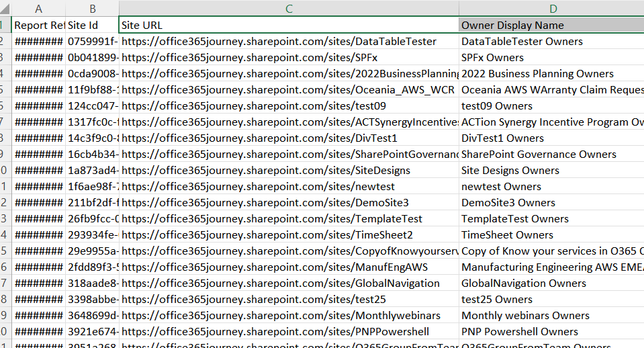
Task: Click the sites/test09 URL cell
Action: (289, 106)
